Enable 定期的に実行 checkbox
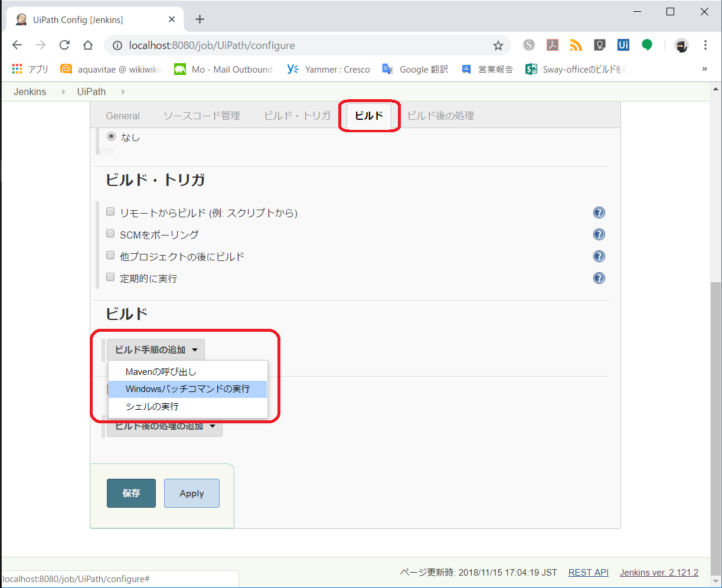The height and width of the screenshot is (588, 722). coord(110,277)
